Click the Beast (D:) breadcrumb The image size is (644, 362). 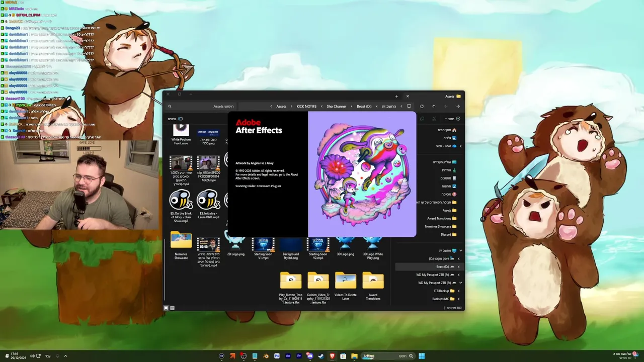pyautogui.click(x=364, y=106)
